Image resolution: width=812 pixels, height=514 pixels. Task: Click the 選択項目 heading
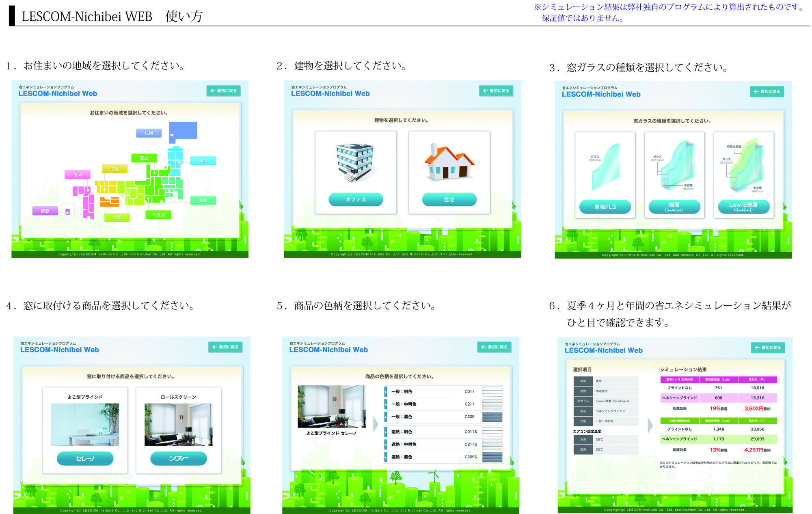582,370
